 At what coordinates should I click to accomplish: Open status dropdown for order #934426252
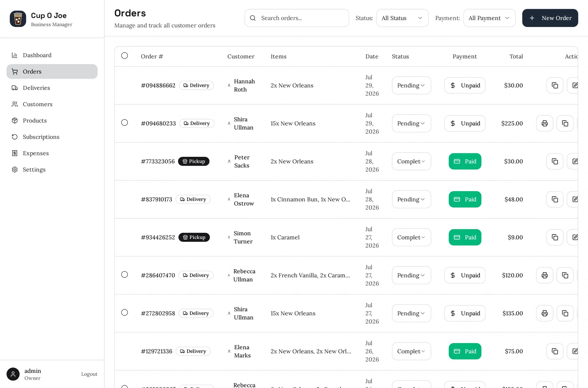(411, 237)
